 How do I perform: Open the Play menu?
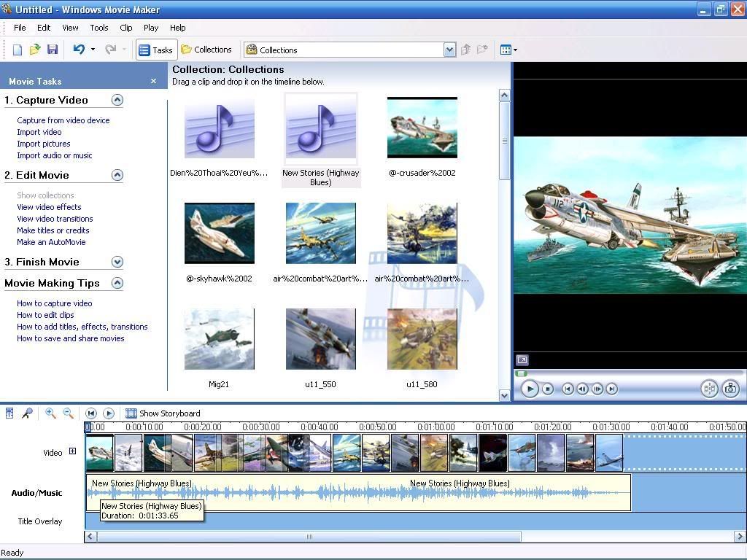pyautogui.click(x=151, y=28)
